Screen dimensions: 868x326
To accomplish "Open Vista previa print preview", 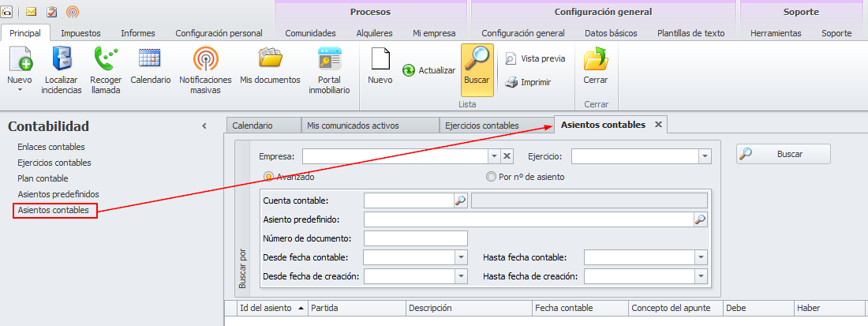I will click(x=511, y=58).
